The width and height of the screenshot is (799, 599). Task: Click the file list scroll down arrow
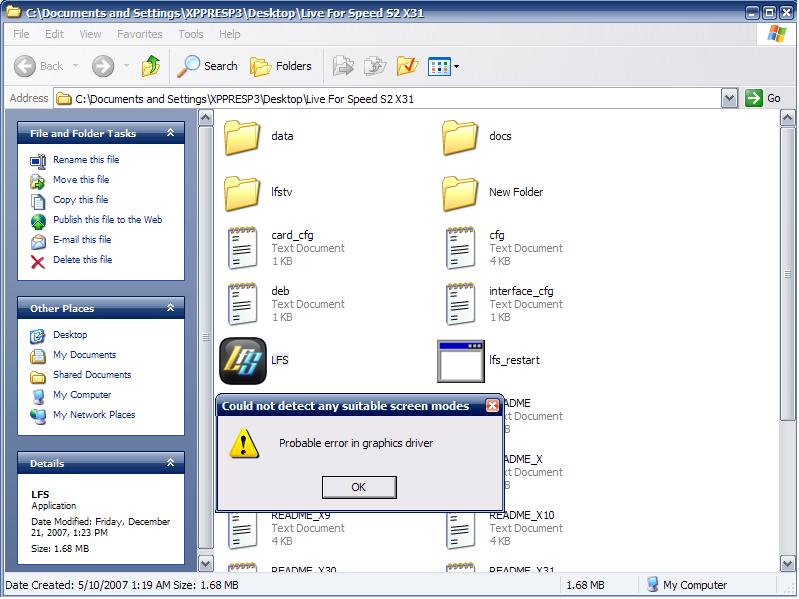(787, 563)
